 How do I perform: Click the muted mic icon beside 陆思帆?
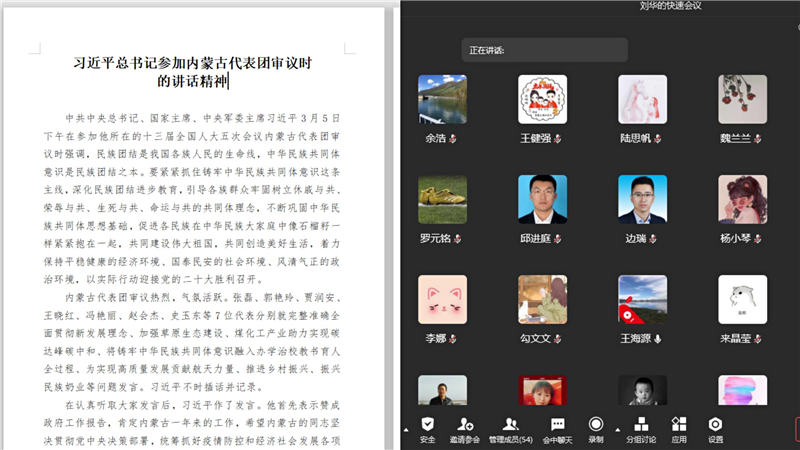[x=657, y=138]
